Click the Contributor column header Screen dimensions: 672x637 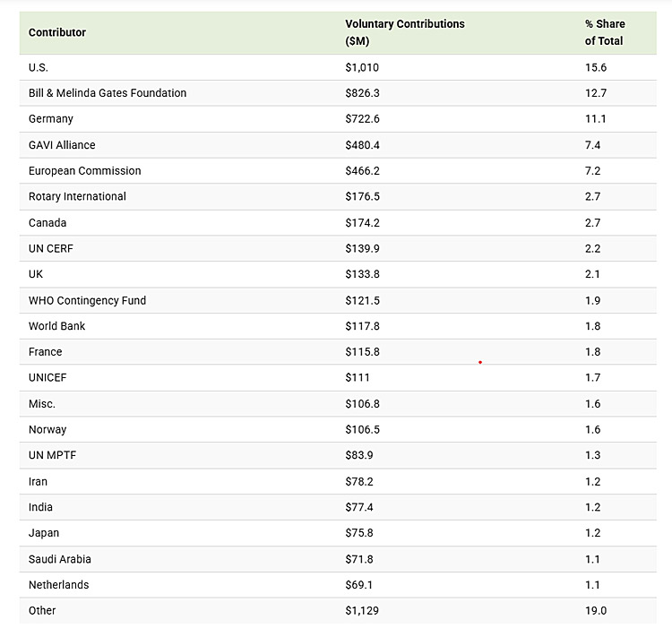click(57, 32)
